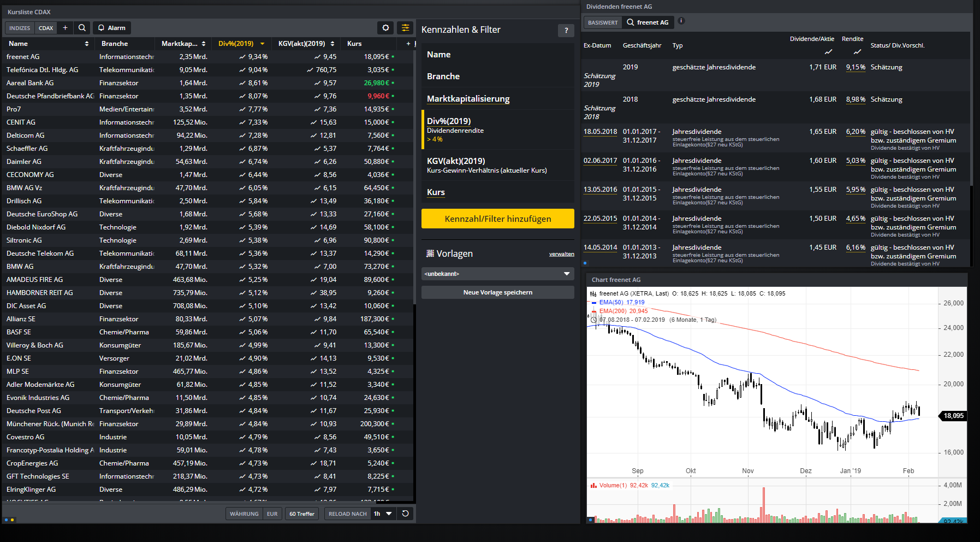Select the Kurs filter entry
The image size is (980, 542).
point(498,192)
